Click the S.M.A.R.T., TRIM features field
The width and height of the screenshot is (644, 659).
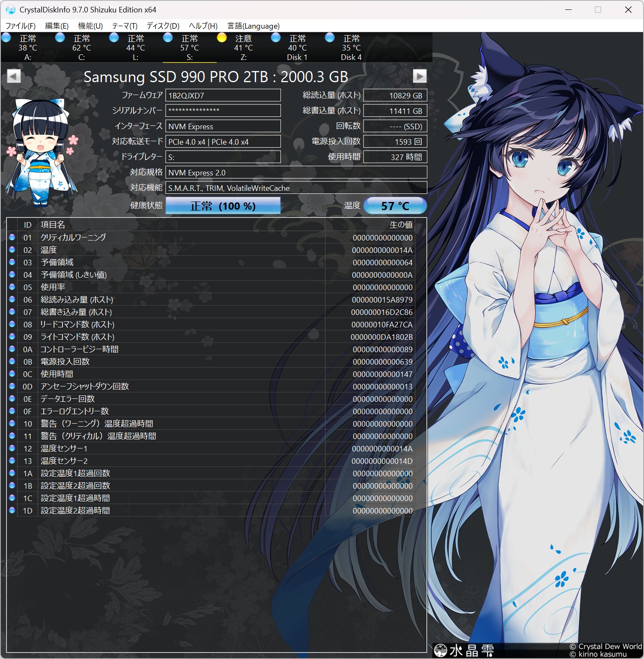(296, 188)
